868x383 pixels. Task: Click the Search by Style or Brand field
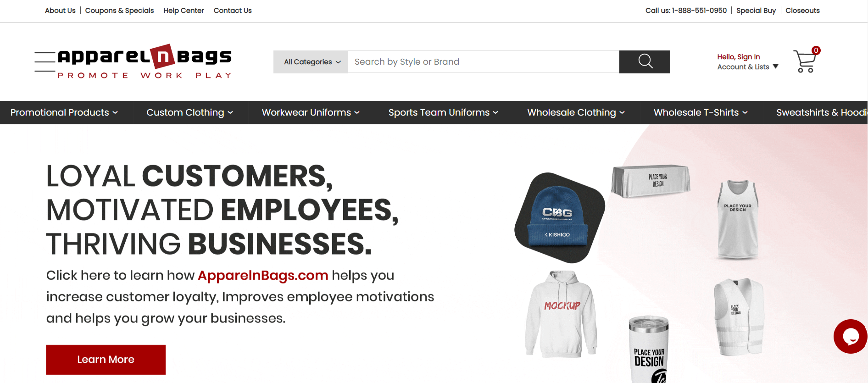[484, 62]
